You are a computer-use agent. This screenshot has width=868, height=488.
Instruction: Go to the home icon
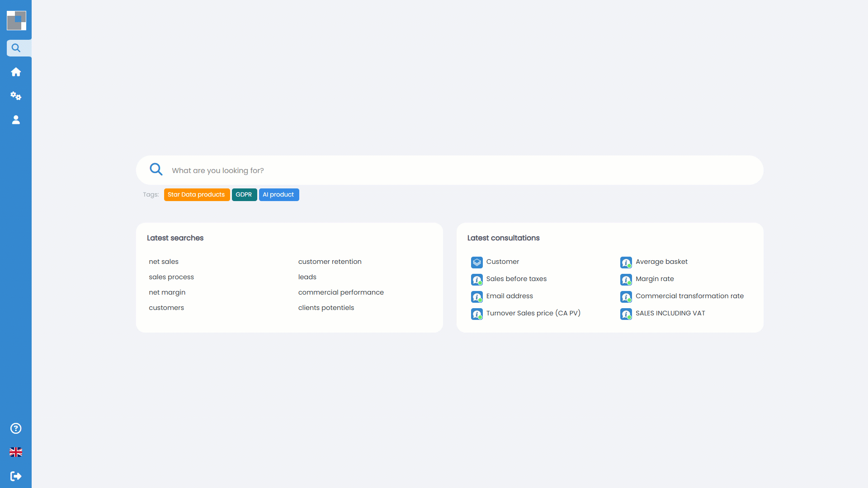(x=16, y=72)
